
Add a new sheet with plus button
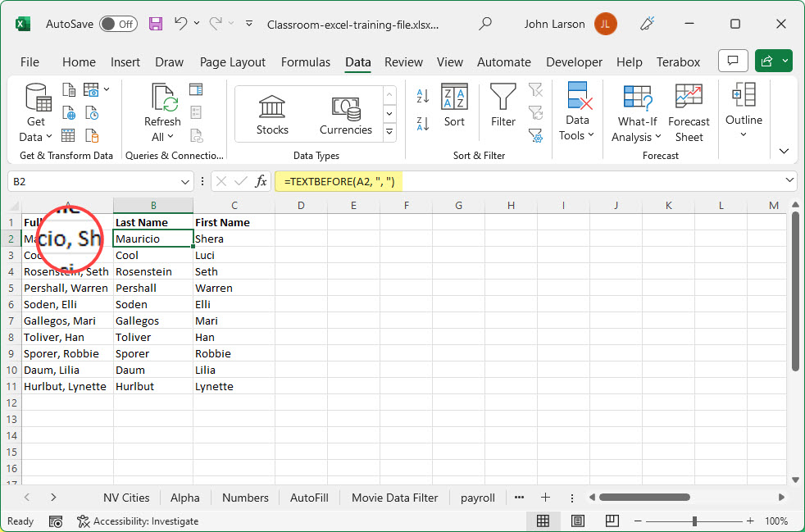(545, 498)
